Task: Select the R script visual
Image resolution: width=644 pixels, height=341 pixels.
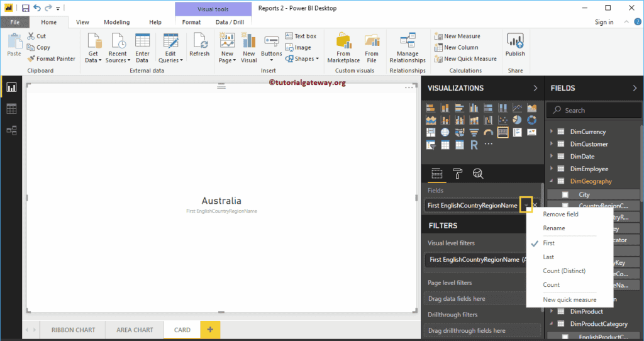Action: (474, 145)
